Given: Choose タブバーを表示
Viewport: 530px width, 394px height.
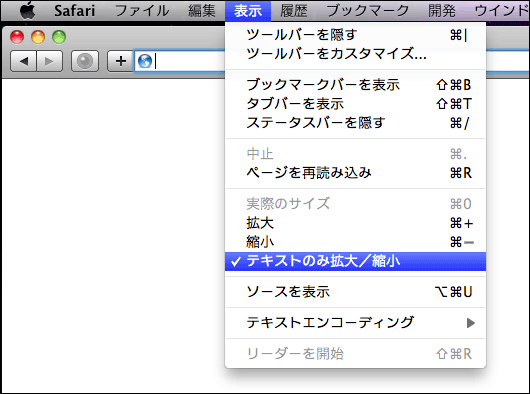Looking at the screenshot, I should click(356, 104).
